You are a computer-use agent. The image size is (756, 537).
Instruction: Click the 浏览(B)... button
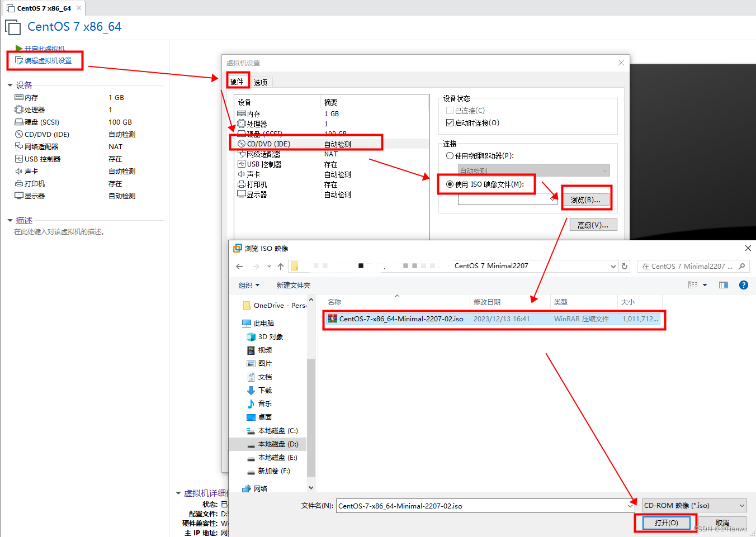pos(585,199)
